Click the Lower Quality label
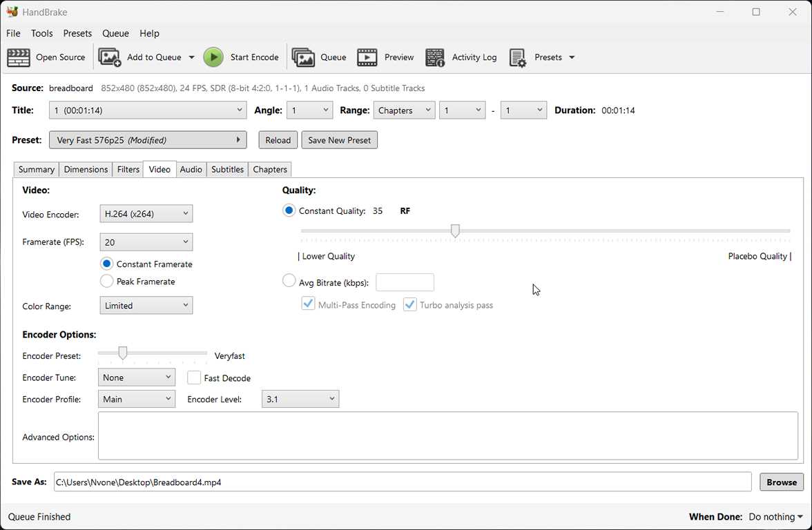This screenshot has width=812, height=530. [329, 256]
